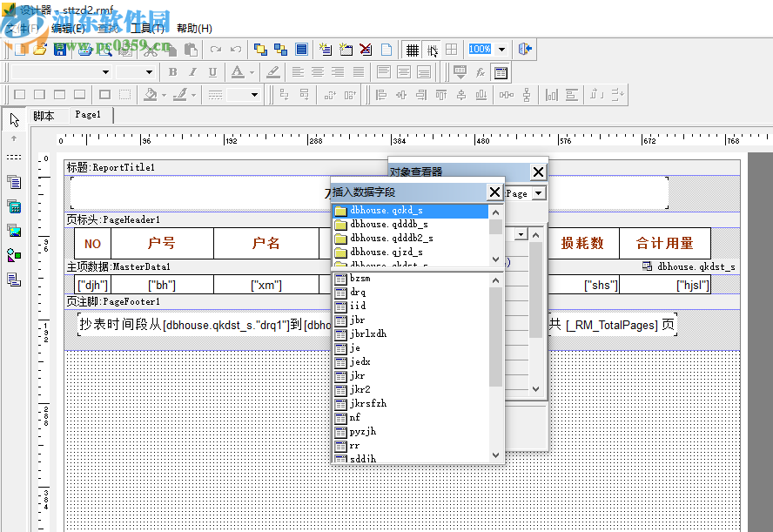Screen dimensions: 773x532
Task: Select the jkrsfzh field in list
Action: pyautogui.click(x=367, y=403)
